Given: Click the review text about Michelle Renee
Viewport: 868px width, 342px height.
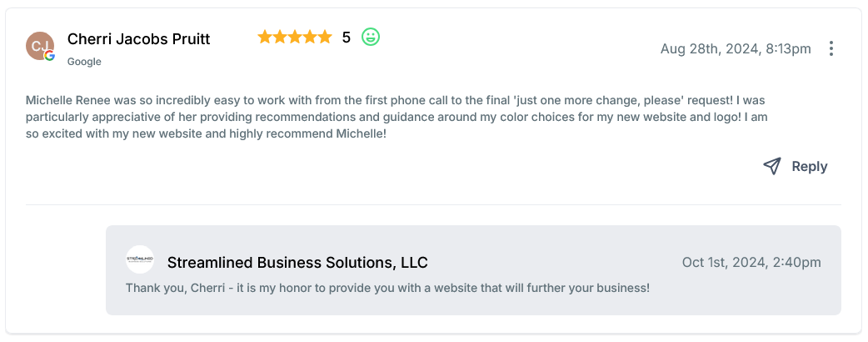Looking at the screenshot, I should pyautogui.click(x=397, y=116).
